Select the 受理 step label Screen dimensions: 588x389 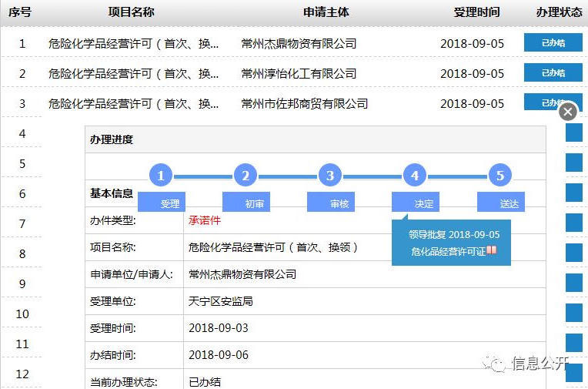tap(162, 202)
